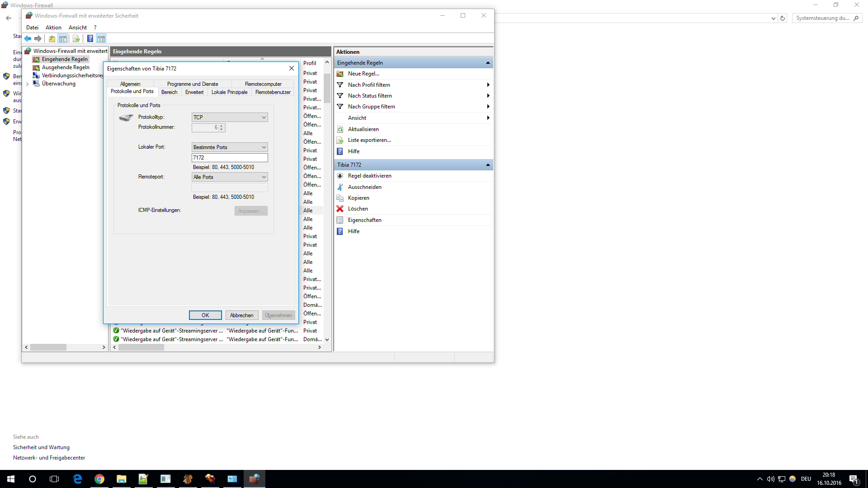
Task: Switch to the Allgemein tab
Action: pos(130,84)
